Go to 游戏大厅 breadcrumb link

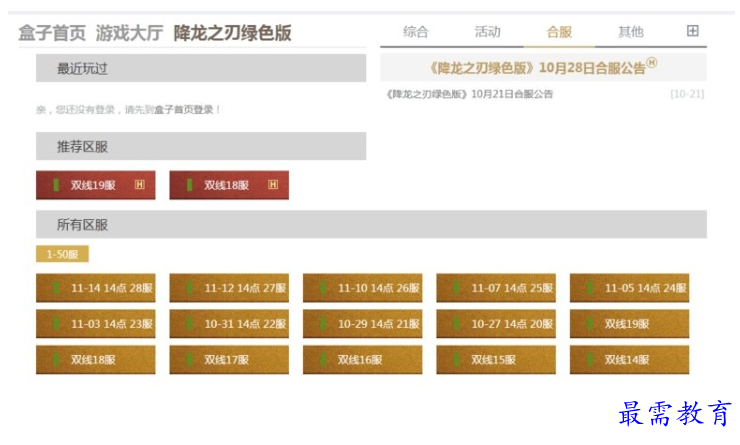coord(129,33)
